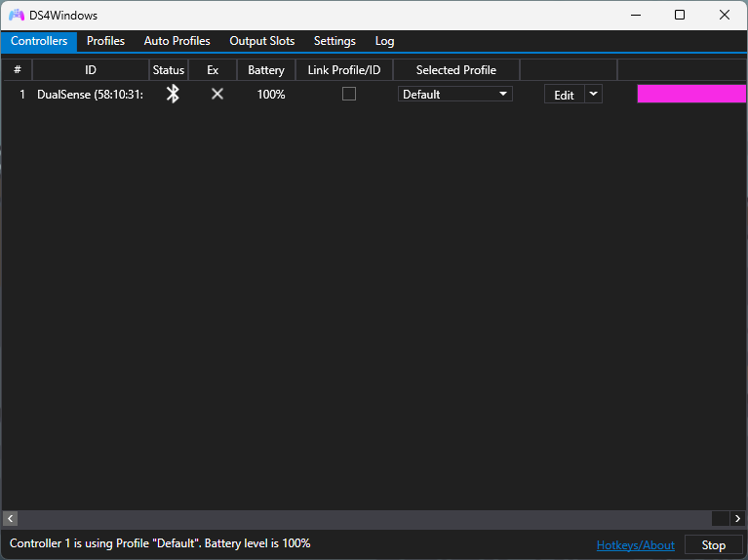The image size is (748, 560).
Task: Click the DS4Windows controller app icon
Action: [17, 16]
